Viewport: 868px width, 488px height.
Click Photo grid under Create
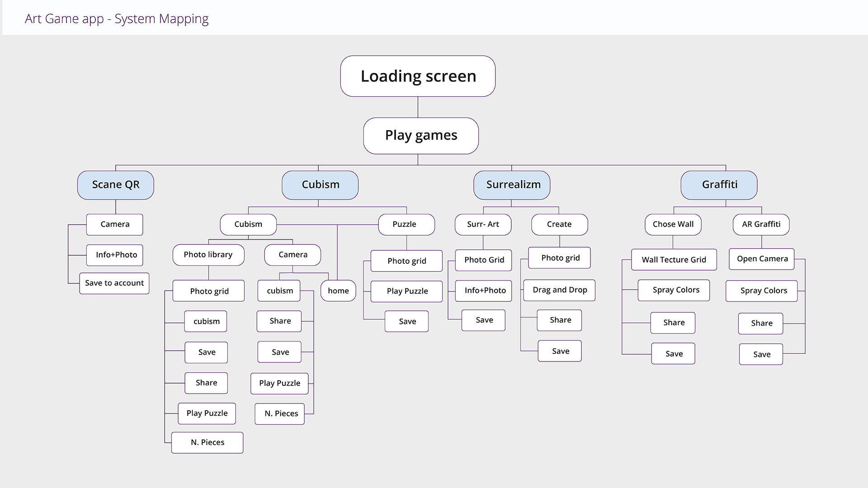(x=560, y=258)
